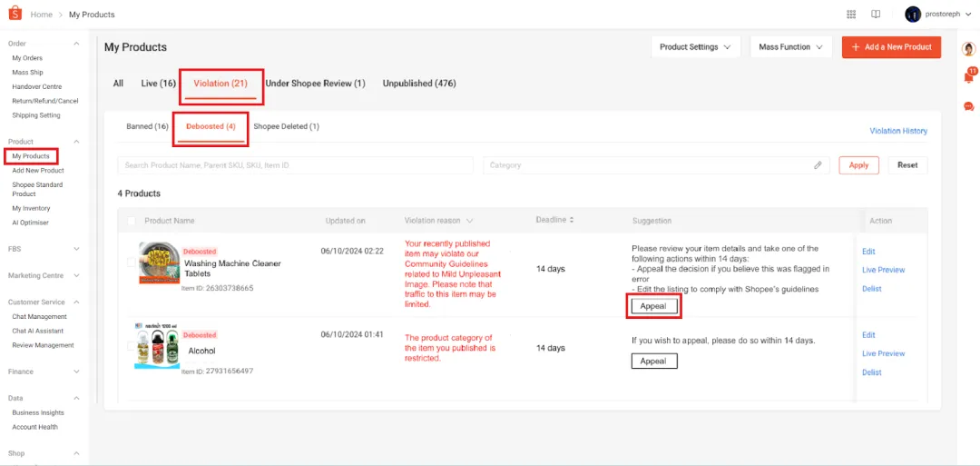Click the Deadline sort arrows icon
The image size is (980, 466).
point(571,220)
